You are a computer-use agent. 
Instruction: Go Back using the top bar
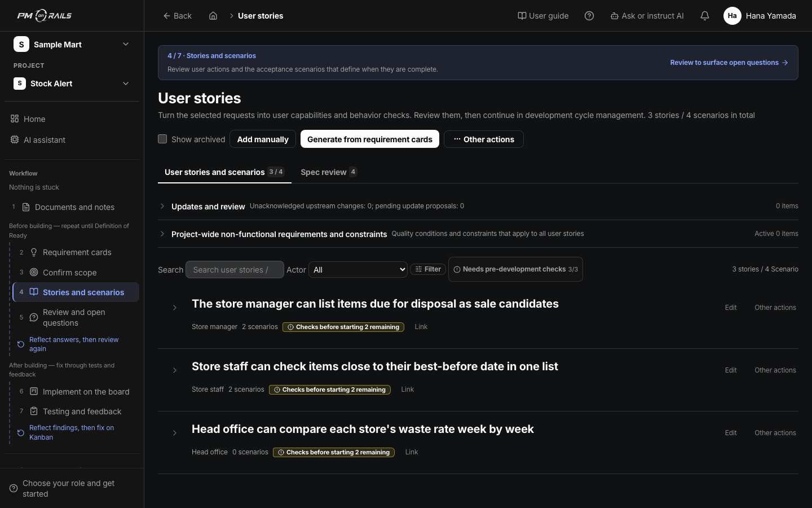(x=178, y=16)
